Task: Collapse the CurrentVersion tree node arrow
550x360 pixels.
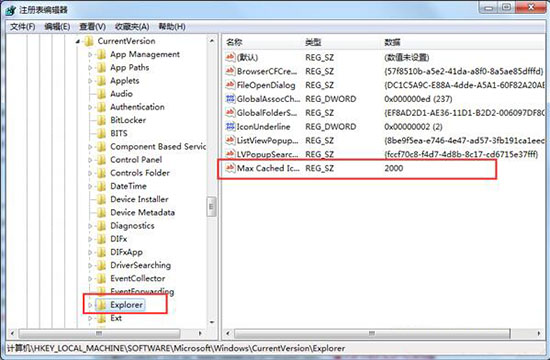Action: 78,42
